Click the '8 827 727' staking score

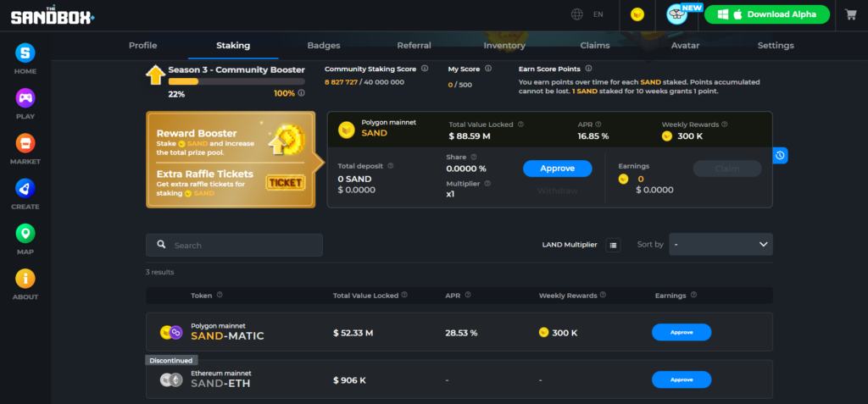pyautogui.click(x=341, y=82)
